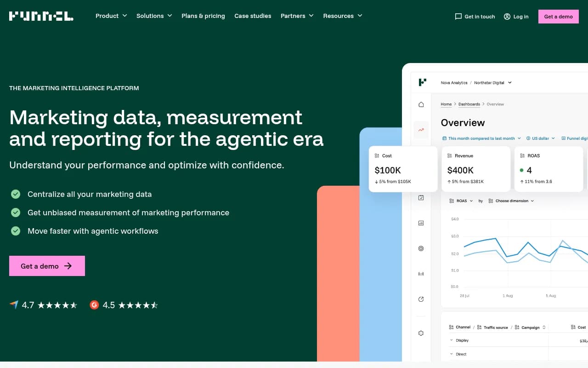Expand the Direct row

tap(452, 354)
